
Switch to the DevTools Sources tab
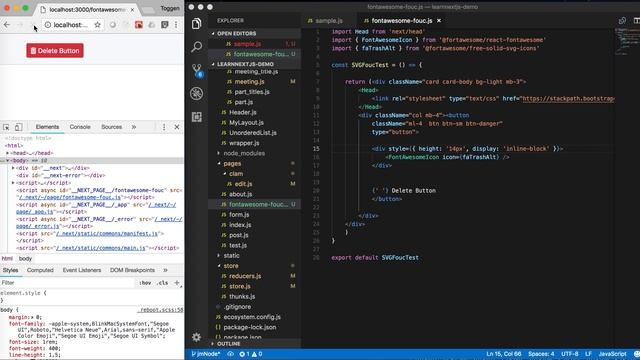pyautogui.click(x=111, y=127)
